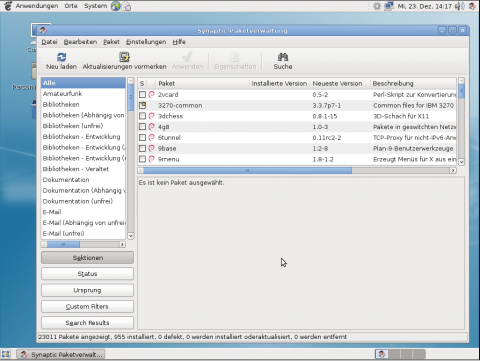The image size is (480, 361).
Task: Click the Custom Filters button
Action: tap(87, 306)
